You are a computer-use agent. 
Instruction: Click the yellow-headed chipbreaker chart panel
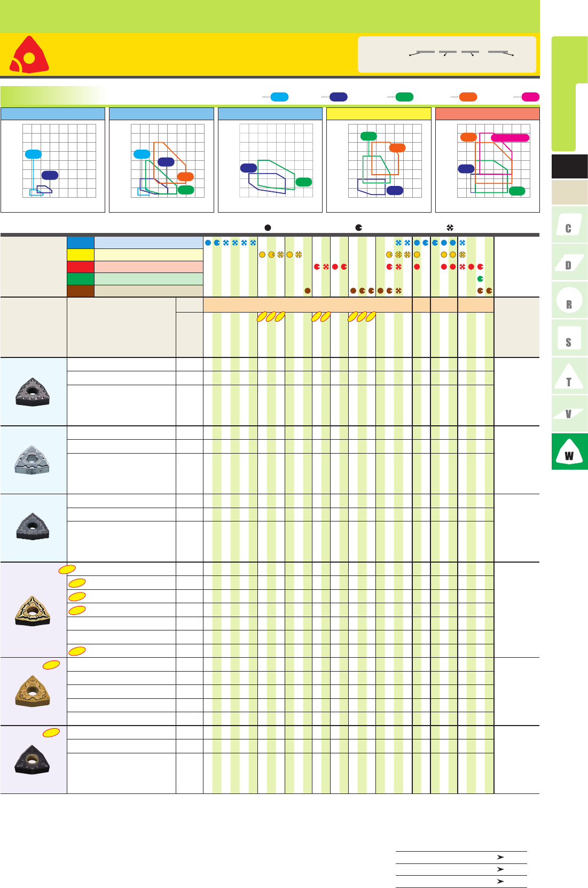379,160
